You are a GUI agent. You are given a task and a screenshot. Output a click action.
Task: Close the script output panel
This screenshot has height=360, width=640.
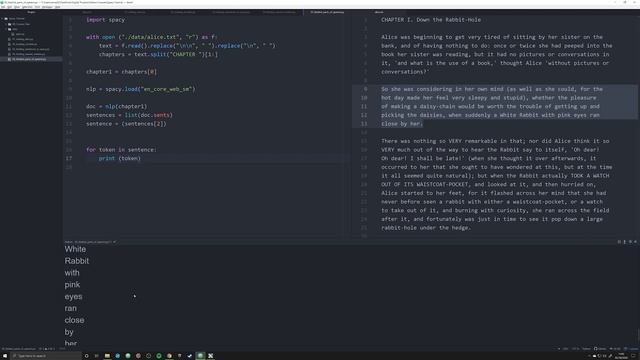(635, 242)
